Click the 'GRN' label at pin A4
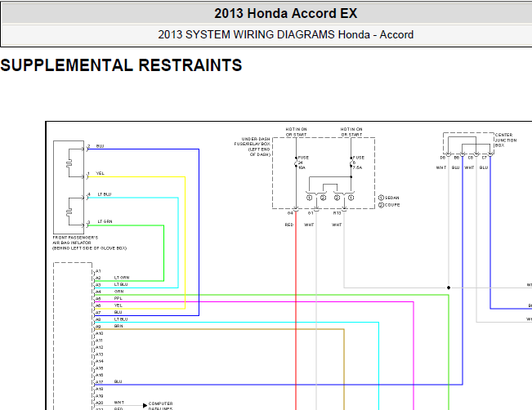Viewport: 532px width, 410px height. point(119,292)
